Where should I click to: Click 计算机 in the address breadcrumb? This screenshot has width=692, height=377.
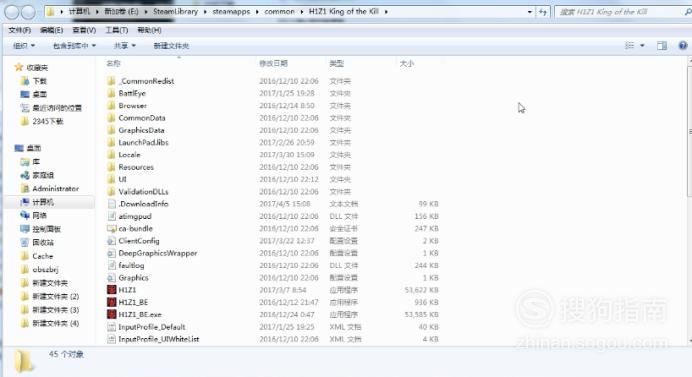(x=79, y=11)
